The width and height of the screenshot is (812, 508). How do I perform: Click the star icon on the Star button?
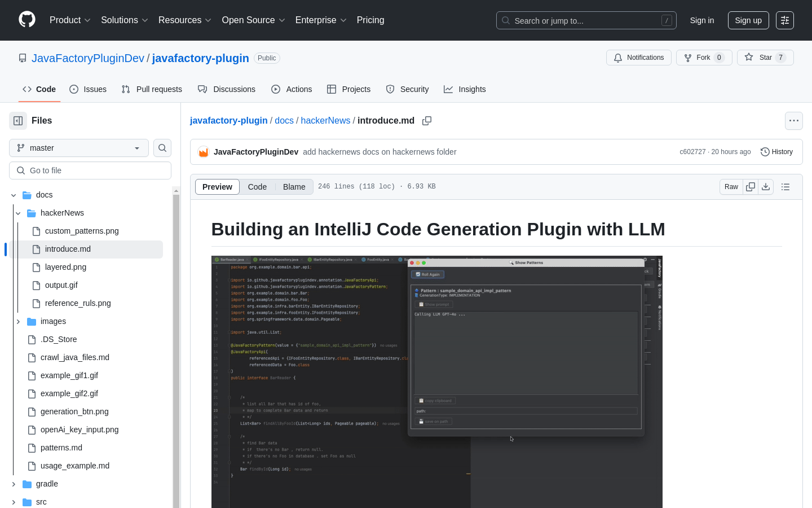coord(749,57)
